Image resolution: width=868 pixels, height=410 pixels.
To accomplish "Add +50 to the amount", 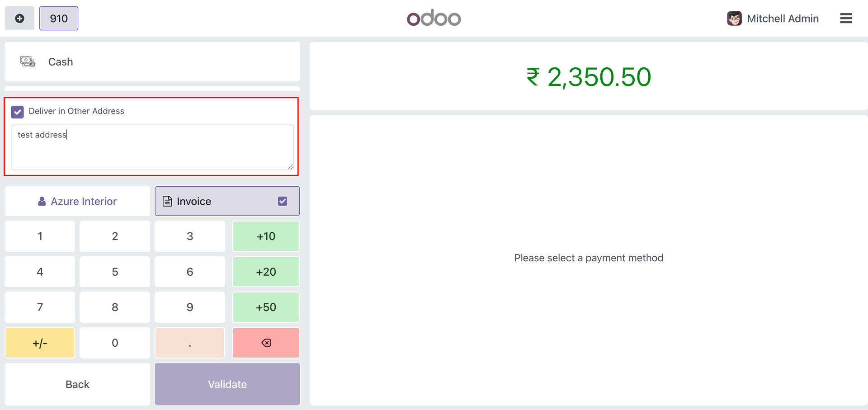I will [x=266, y=307].
